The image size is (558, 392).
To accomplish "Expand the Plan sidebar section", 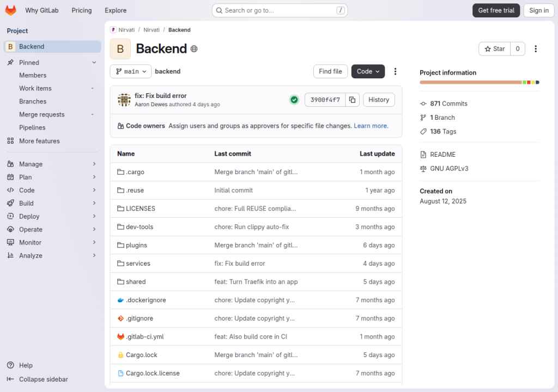I will (52, 177).
